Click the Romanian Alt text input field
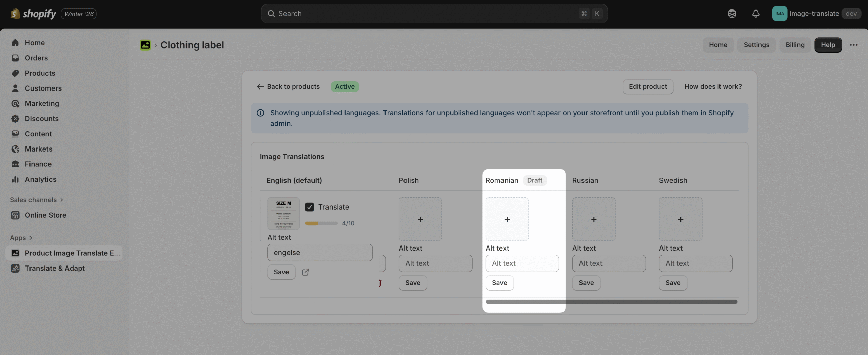 coord(522,263)
